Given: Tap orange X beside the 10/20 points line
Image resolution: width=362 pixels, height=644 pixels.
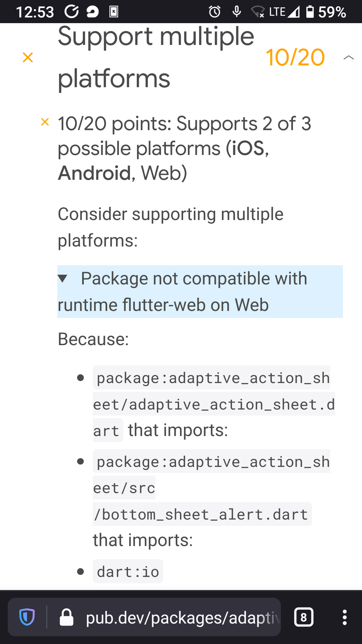Looking at the screenshot, I should click(x=45, y=121).
